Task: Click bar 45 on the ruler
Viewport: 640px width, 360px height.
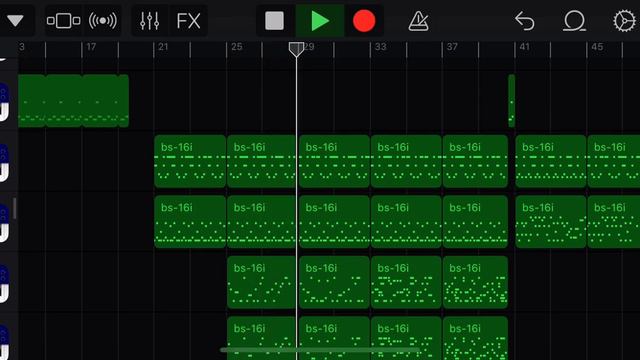Action: [597, 47]
